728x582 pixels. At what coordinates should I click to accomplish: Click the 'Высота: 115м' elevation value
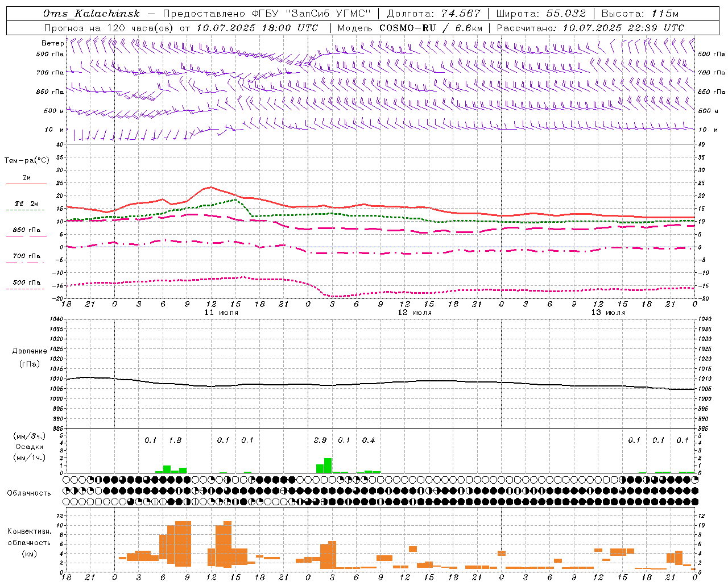click(x=639, y=14)
